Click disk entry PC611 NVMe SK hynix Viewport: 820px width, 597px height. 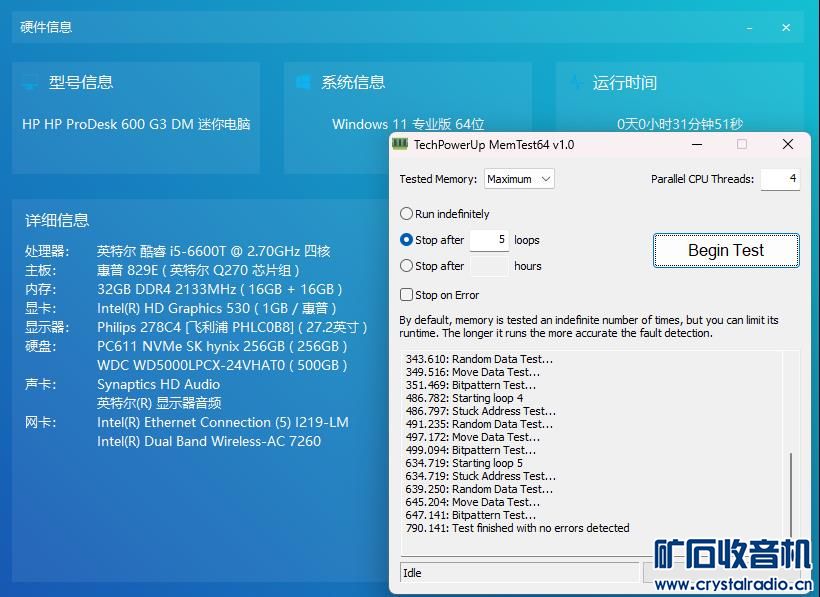click(222, 347)
